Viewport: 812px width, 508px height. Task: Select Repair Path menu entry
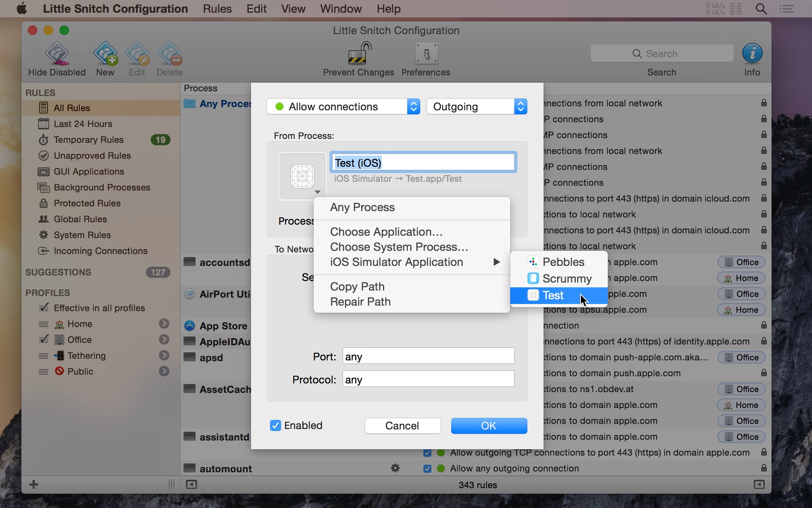(x=412, y=302)
